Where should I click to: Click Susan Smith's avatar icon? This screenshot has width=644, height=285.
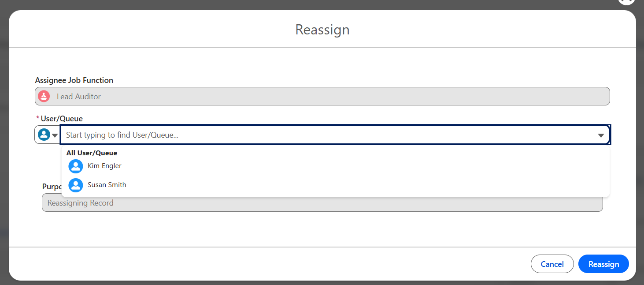click(x=76, y=185)
